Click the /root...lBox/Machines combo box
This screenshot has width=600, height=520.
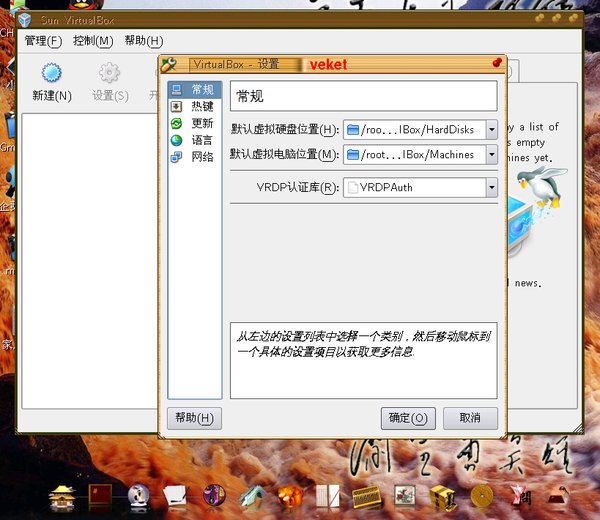click(420, 155)
